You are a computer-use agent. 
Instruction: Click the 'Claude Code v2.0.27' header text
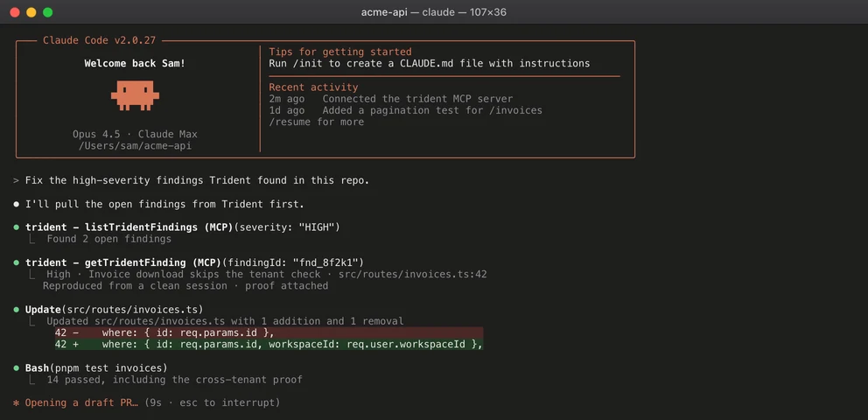(100, 40)
